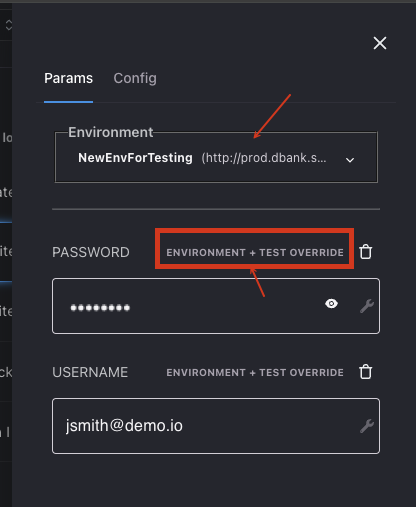Click the Environment field legend label
This screenshot has width=416, height=507.
pyautogui.click(x=111, y=132)
